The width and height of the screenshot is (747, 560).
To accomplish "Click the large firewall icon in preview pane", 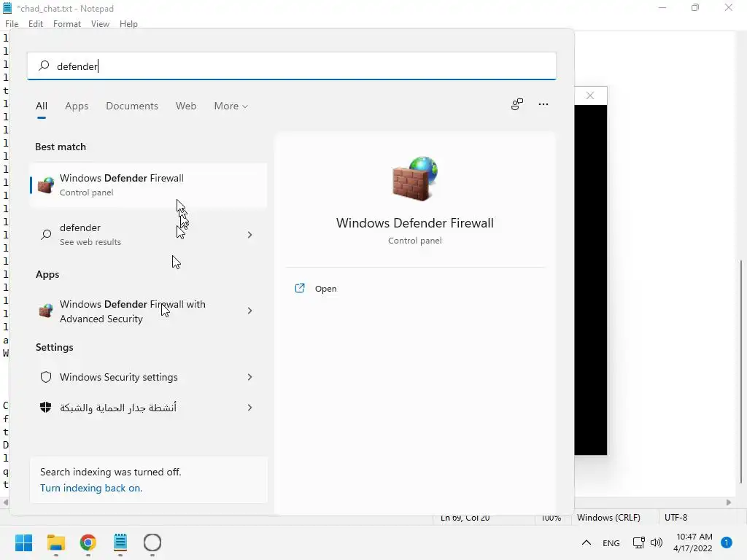I will [415, 179].
